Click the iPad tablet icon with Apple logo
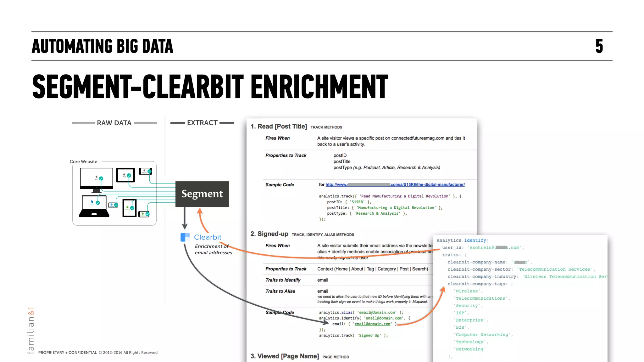Viewport: 644px width, 362px height. point(125,175)
